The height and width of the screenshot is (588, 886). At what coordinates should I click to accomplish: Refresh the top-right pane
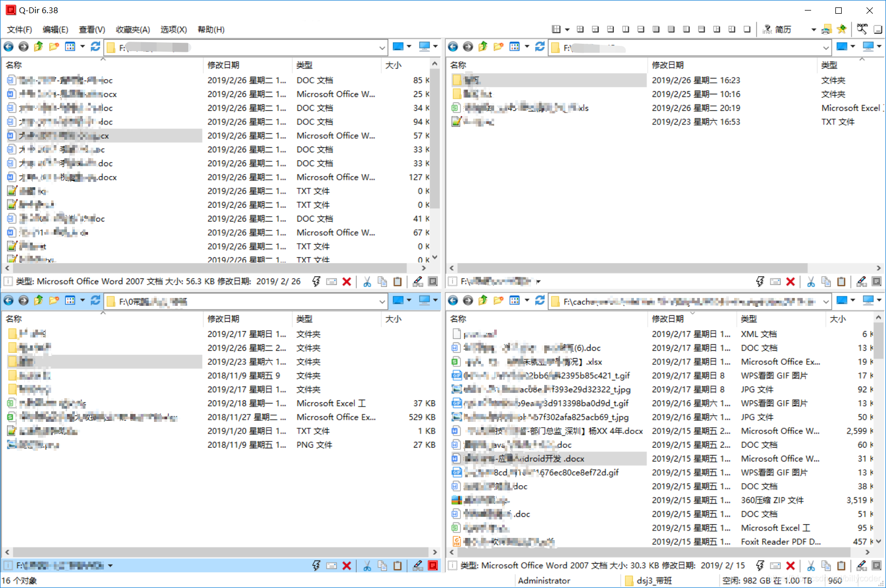coord(540,47)
